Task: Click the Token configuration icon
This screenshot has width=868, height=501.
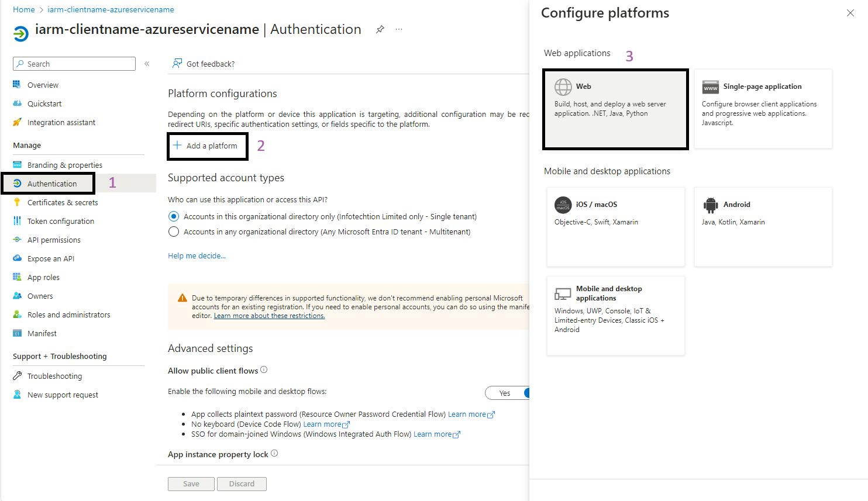Action: pos(17,221)
